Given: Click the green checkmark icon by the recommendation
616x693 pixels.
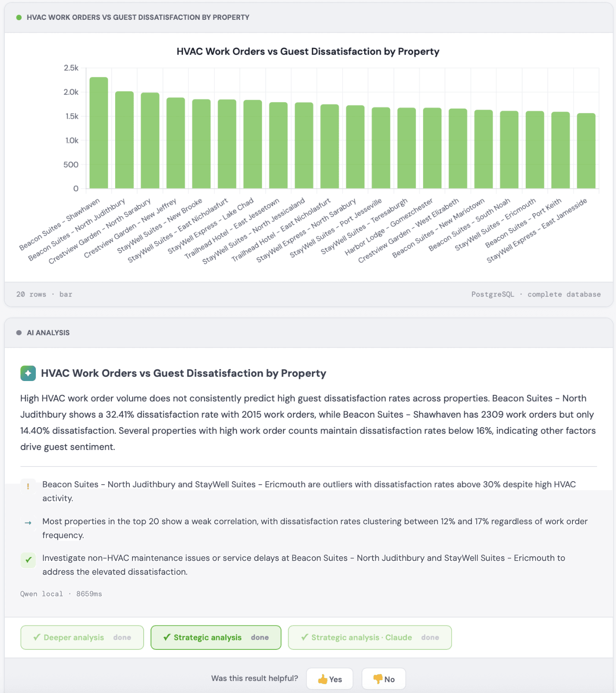Looking at the screenshot, I should pyautogui.click(x=28, y=560).
